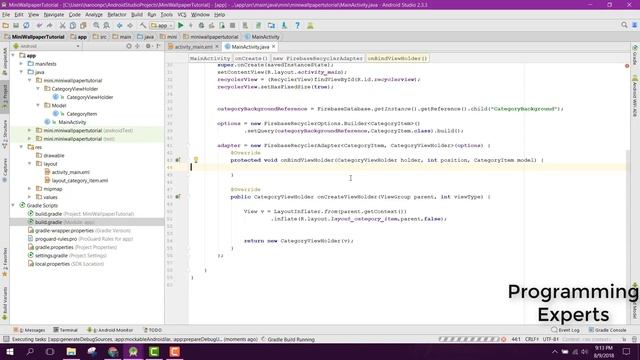This screenshot has width=640, height=360.
Task: Open the Project Structure toolbar icon
Action: (271, 25)
